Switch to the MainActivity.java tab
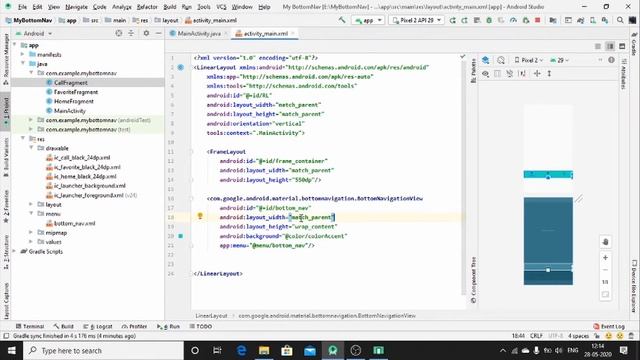 click(x=198, y=33)
